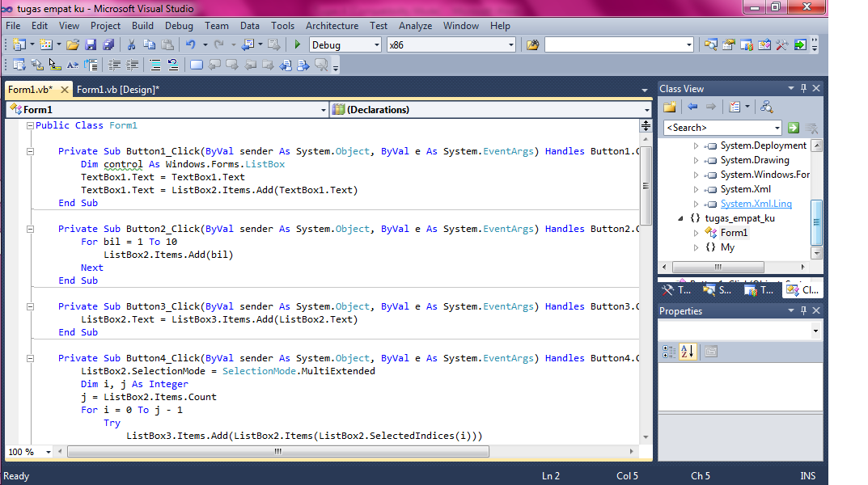Viewport: 868px width, 485px height.
Task: Click the Copy icon in the toolbar
Action: pyautogui.click(x=149, y=44)
